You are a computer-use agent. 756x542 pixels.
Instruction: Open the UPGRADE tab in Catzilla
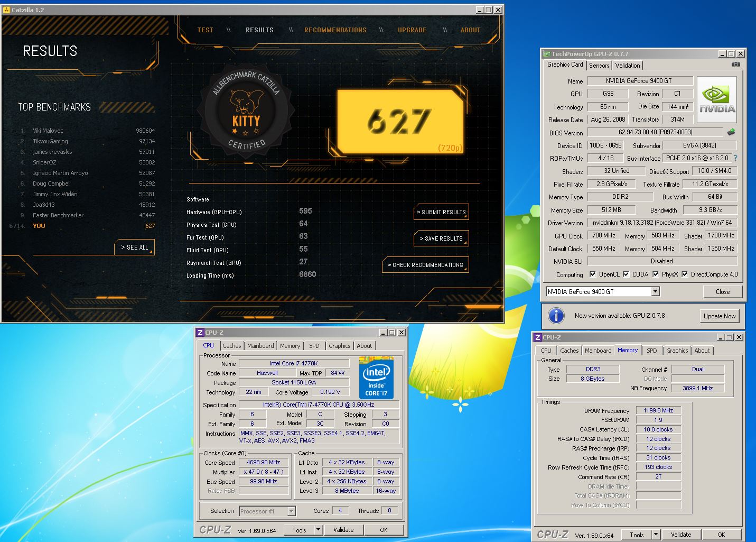(412, 30)
